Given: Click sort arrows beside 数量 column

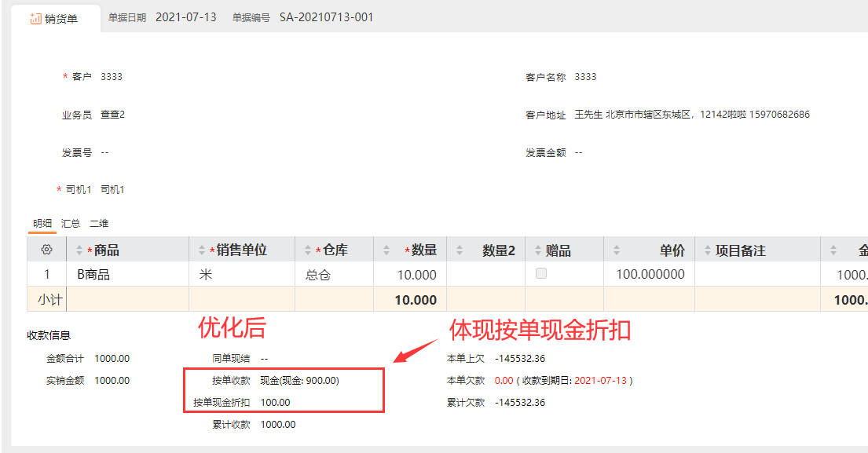Looking at the screenshot, I should pos(386,250).
